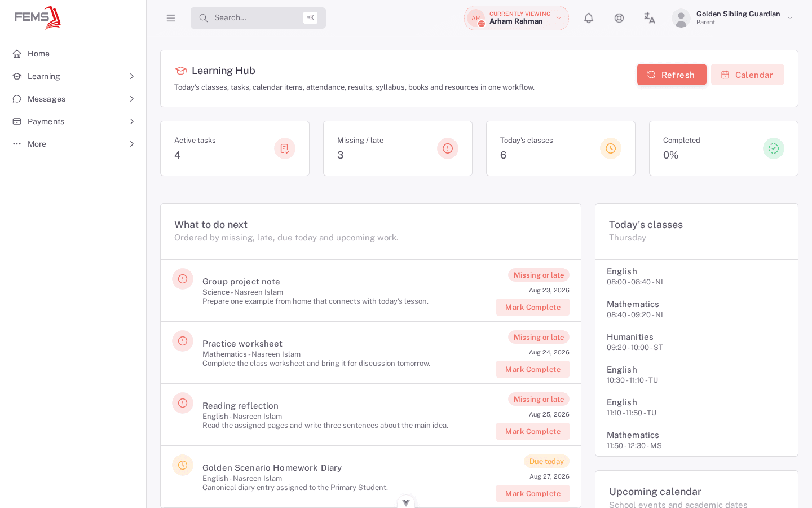Click the Missing / late alert icon
The width and height of the screenshot is (812, 508).
448,148
